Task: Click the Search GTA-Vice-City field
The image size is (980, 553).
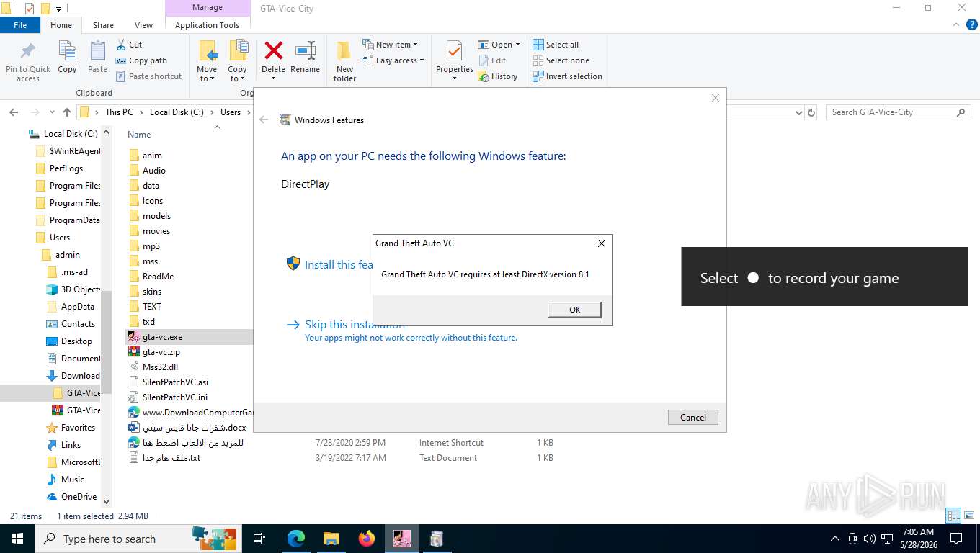Action: tap(898, 112)
